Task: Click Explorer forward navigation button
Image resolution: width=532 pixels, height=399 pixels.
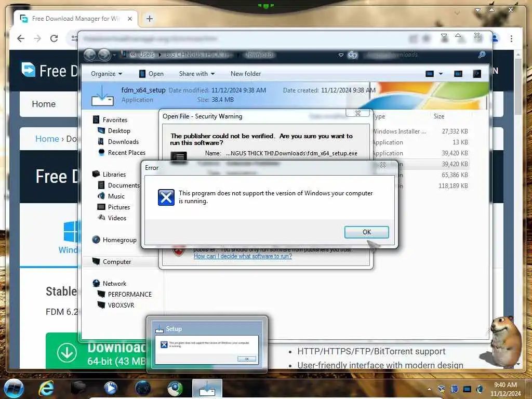Action: 104,55
